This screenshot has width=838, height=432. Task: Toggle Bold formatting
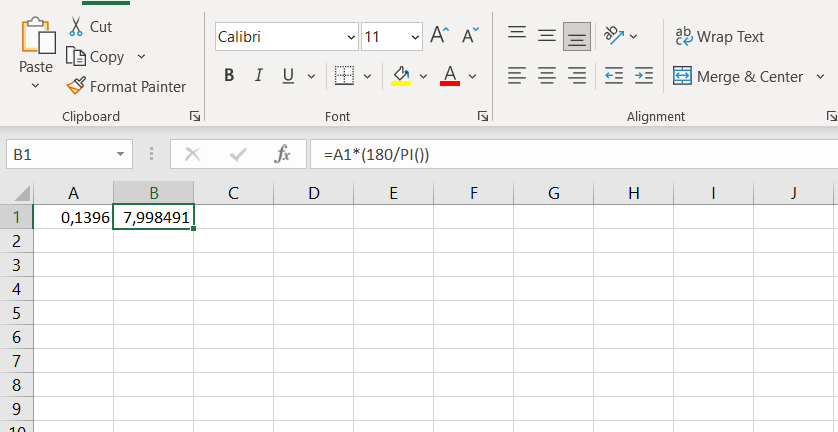[x=229, y=76]
